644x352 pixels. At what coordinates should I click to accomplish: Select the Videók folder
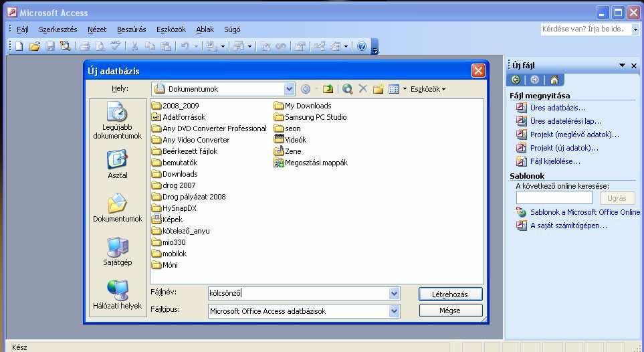click(x=290, y=140)
